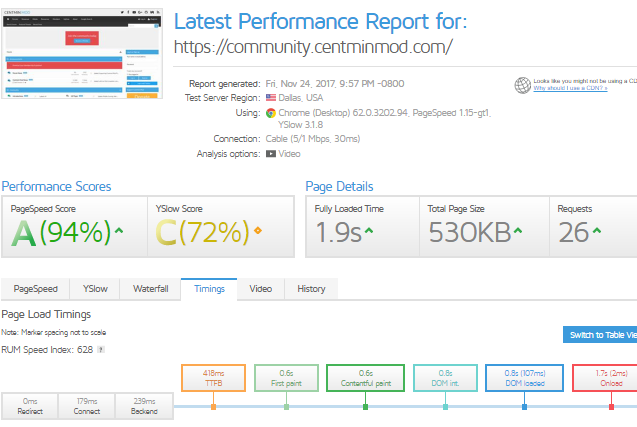Click the 530KB total page size value
This screenshot has height=427, width=637.
[x=470, y=232]
